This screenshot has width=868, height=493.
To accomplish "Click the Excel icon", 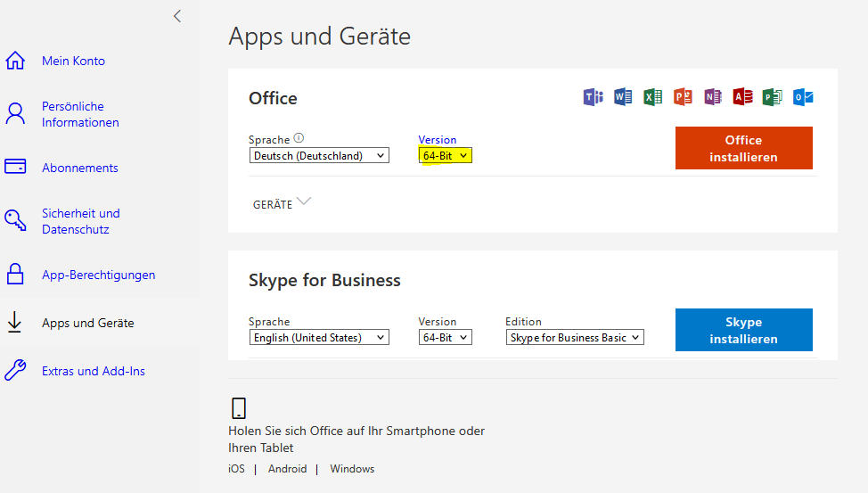I will point(652,97).
